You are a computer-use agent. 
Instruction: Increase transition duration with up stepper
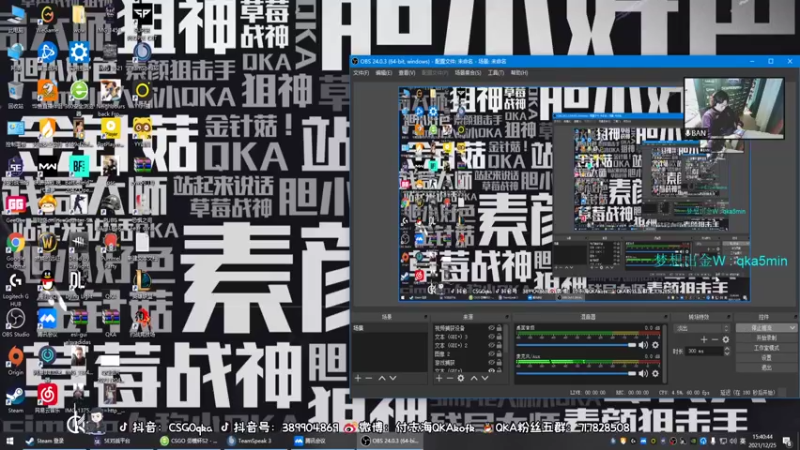tap(727, 349)
